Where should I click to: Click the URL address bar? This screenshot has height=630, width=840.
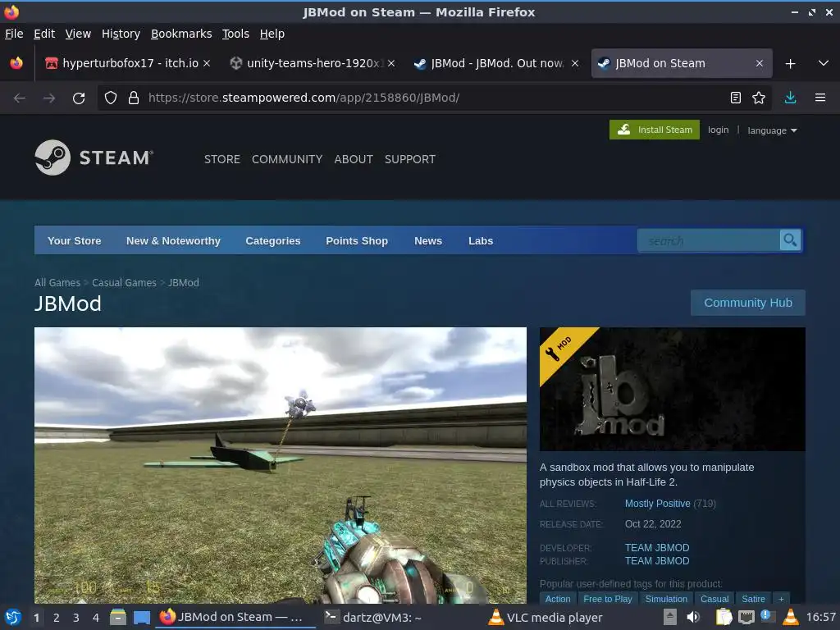[x=434, y=98]
